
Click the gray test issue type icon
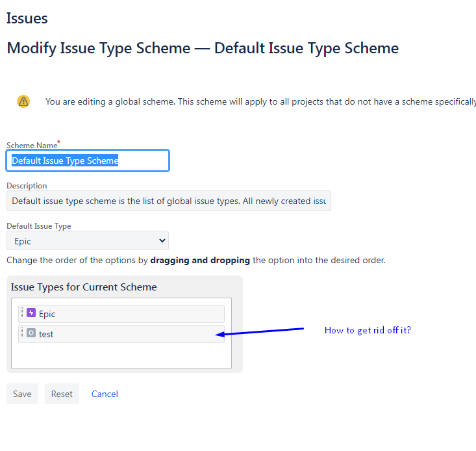(31, 333)
